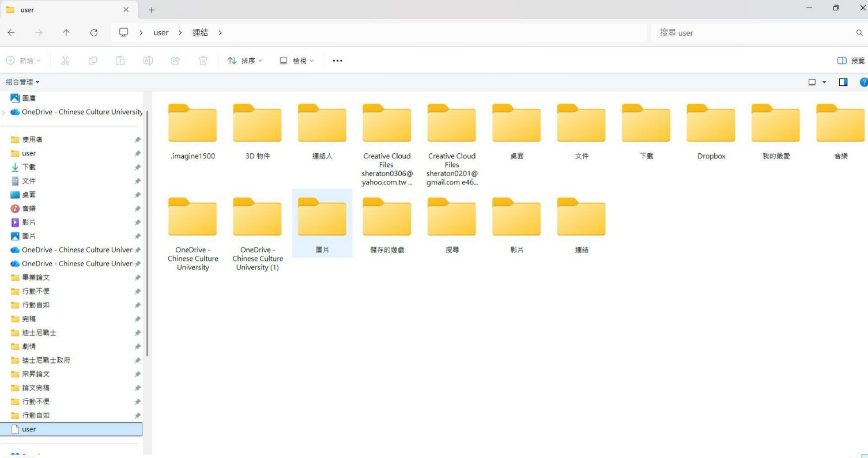Click the Copy icon in the toolbar
Viewport: 868px width, 458px height.
click(x=93, y=60)
